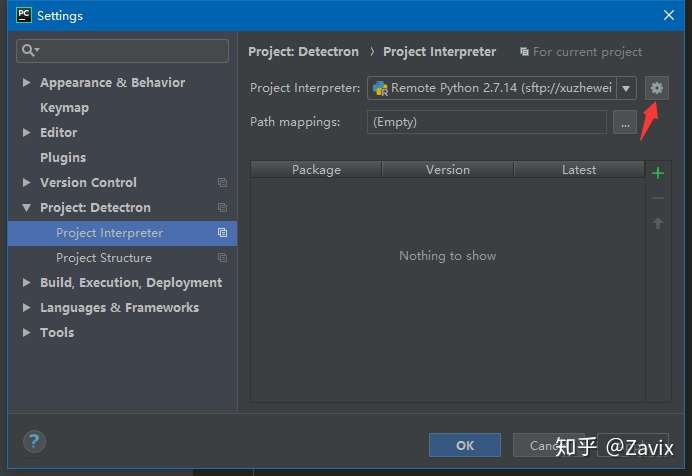Click the path mappings browse button

pyautogui.click(x=625, y=122)
